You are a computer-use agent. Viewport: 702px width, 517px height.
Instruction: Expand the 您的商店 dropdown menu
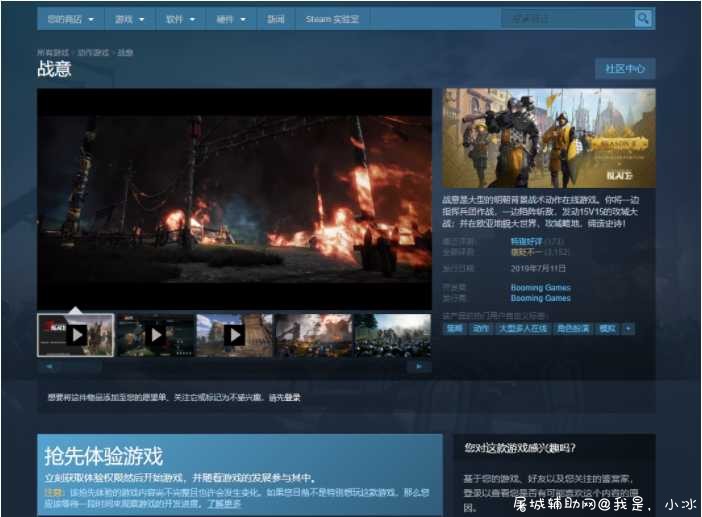point(71,19)
